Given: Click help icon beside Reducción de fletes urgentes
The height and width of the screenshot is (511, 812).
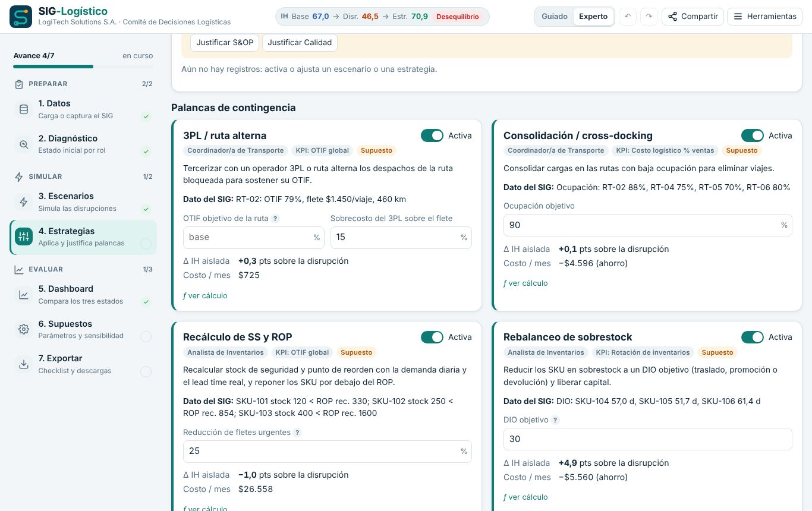Looking at the screenshot, I should click(x=297, y=433).
